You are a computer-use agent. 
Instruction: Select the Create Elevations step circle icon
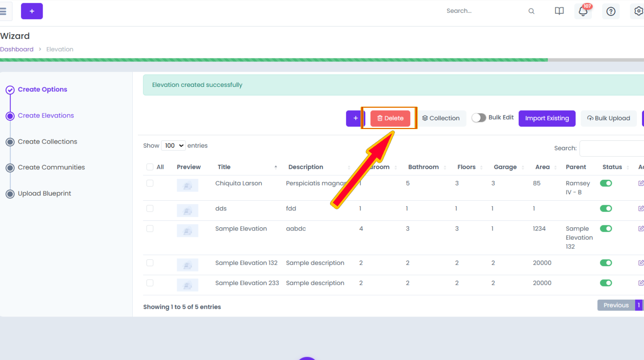(x=10, y=116)
